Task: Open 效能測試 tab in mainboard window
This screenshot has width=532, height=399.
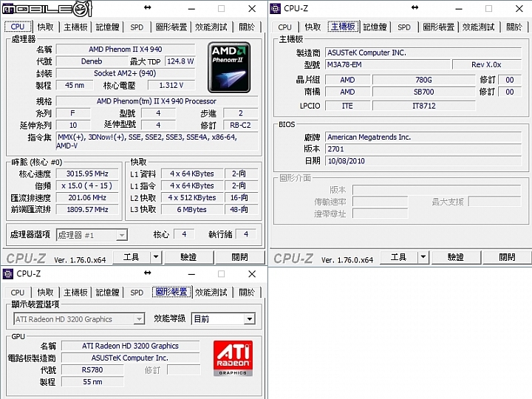Action: pos(478,27)
